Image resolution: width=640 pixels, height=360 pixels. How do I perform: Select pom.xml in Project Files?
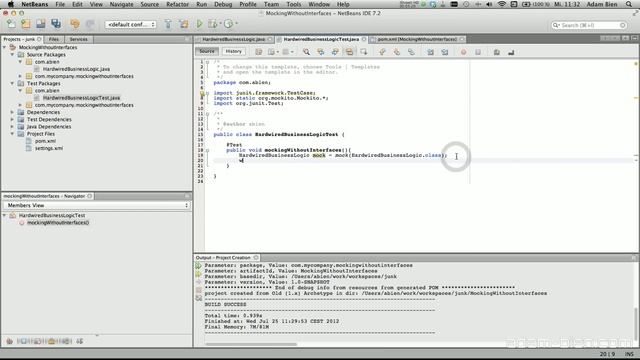click(45, 141)
